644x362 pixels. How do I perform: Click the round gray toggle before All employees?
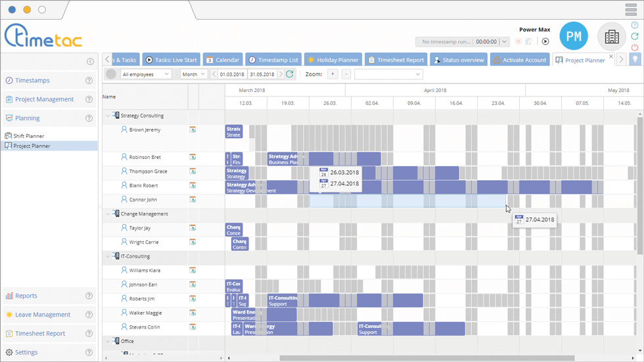coord(111,74)
